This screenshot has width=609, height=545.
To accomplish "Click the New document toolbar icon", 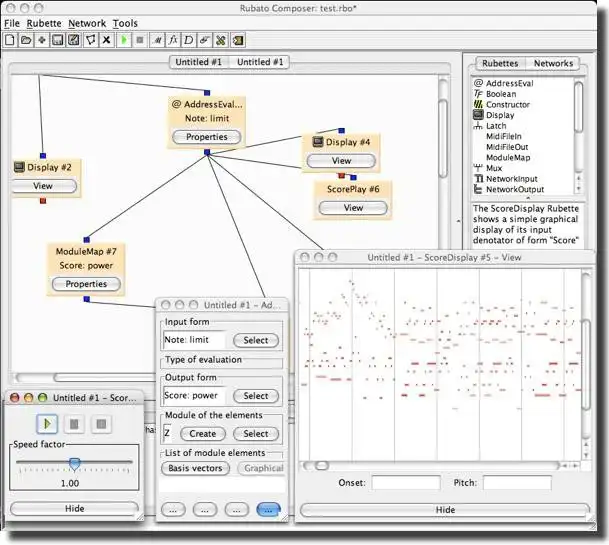I will tap(10, 40).
